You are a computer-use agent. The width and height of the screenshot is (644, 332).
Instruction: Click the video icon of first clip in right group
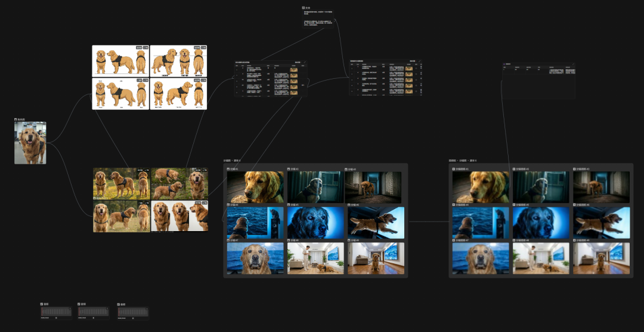[454, 169]
